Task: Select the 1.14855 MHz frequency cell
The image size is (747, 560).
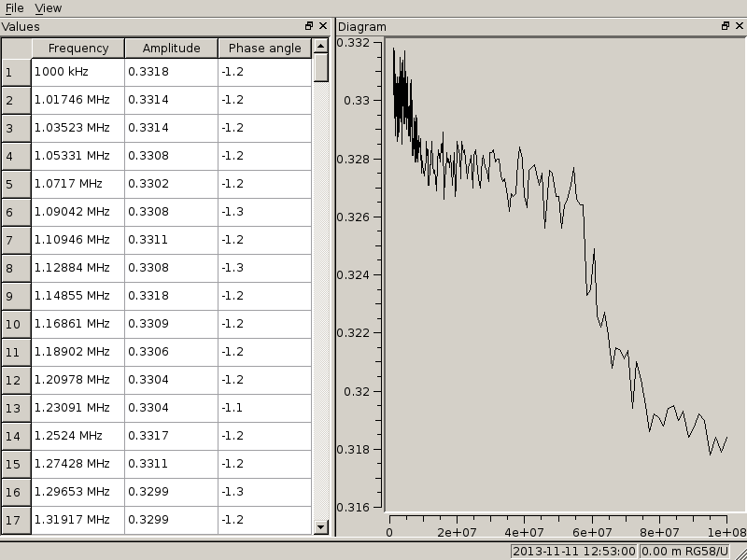Action: (78, 296)
